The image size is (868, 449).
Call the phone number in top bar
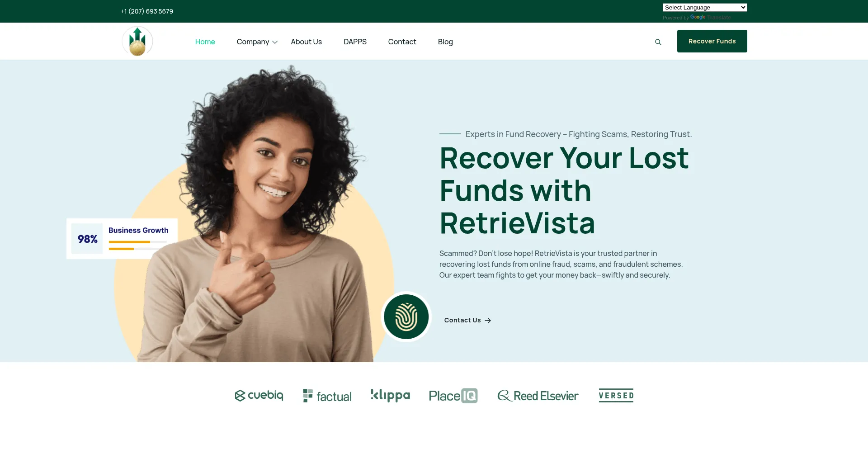pos(147,11)
